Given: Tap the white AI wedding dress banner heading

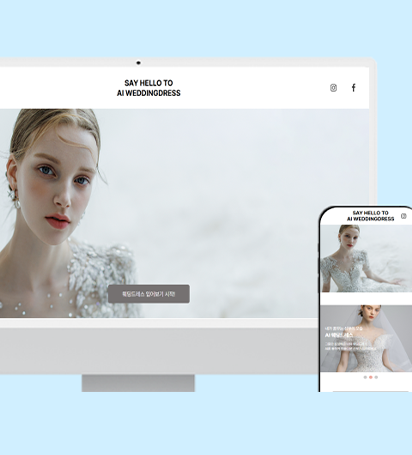Looking at the screenshot, I should pyautogui.click(x=339, y=335).
